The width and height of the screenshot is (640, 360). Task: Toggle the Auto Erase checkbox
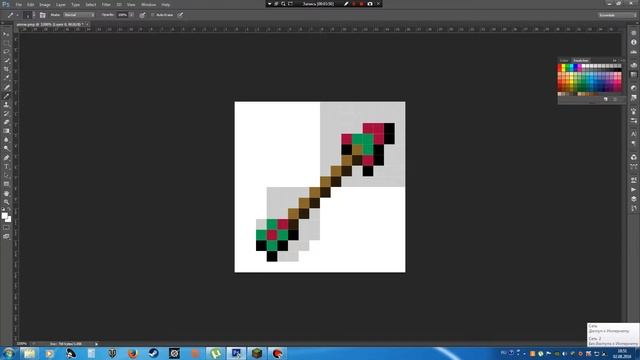[153, 15]
